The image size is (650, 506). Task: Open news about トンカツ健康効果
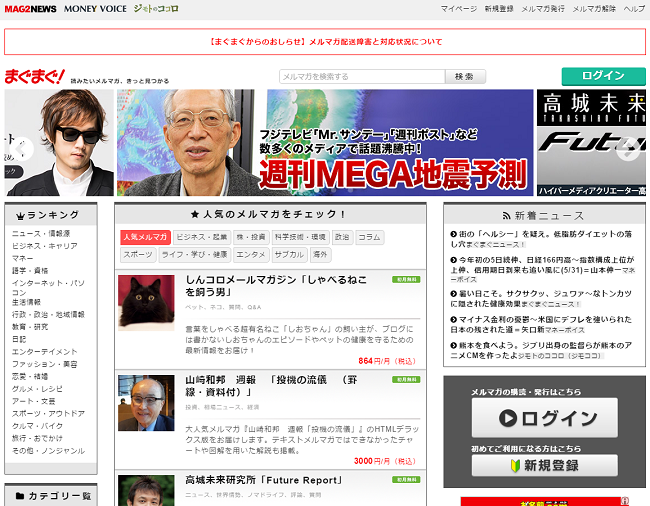[541, 299]
